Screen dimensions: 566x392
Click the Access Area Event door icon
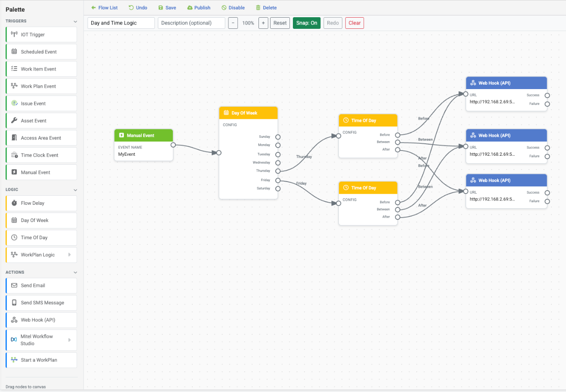(14, 138)
